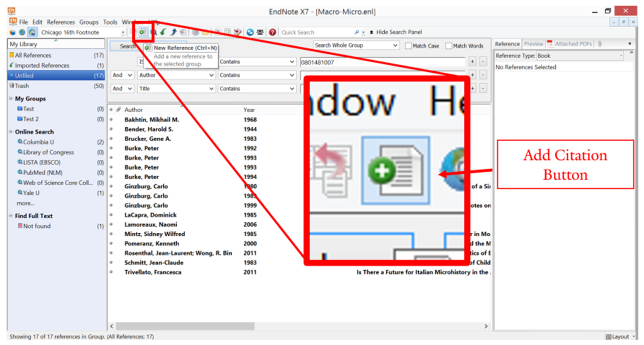Click the Find Full Text toolbar icon
Viewport: 644px width, 345px height.
tap(183, 32)
